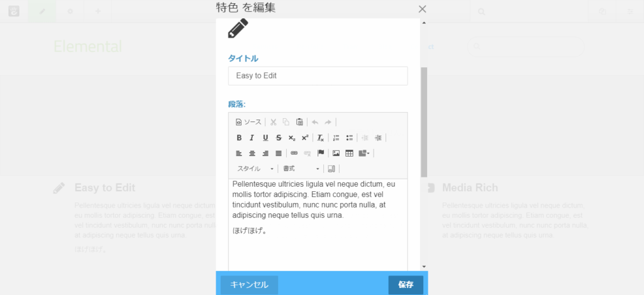This screenshot has width=644, height=295.
Task: Click the paste clipboard icon
Action: click(300, 122)
